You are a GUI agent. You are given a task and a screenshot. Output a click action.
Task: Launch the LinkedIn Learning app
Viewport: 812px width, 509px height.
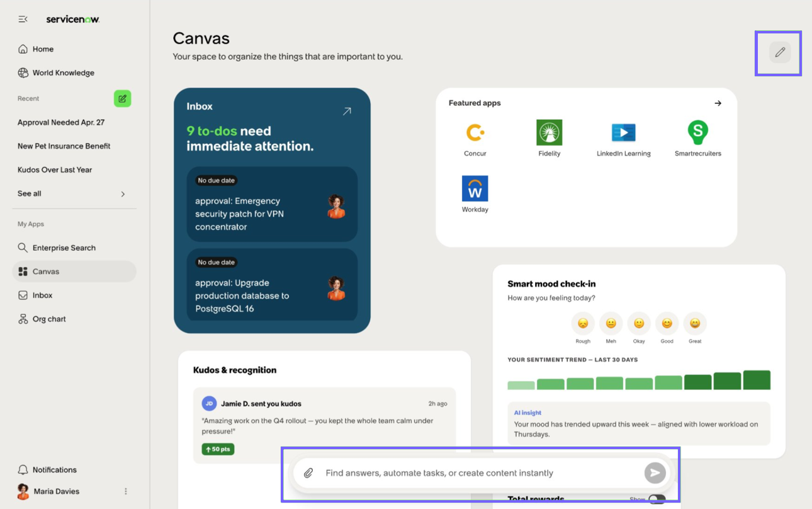coord(624,139)
